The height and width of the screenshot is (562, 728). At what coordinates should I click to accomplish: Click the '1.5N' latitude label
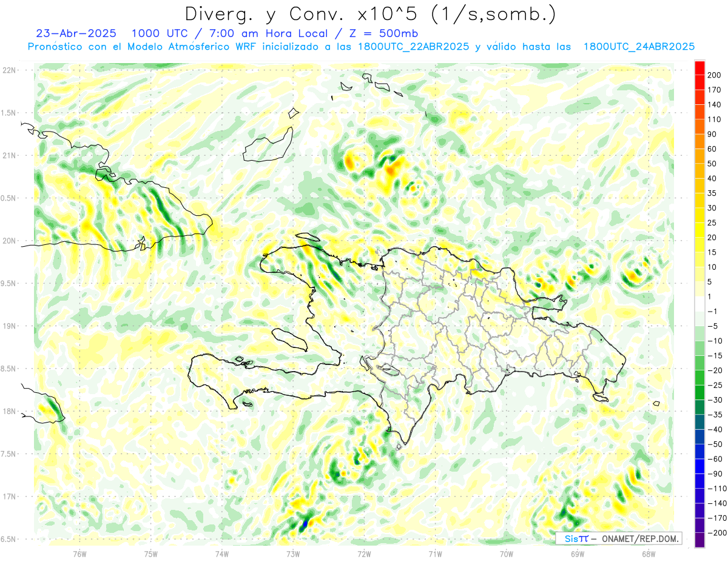click(x=8, y=113)
